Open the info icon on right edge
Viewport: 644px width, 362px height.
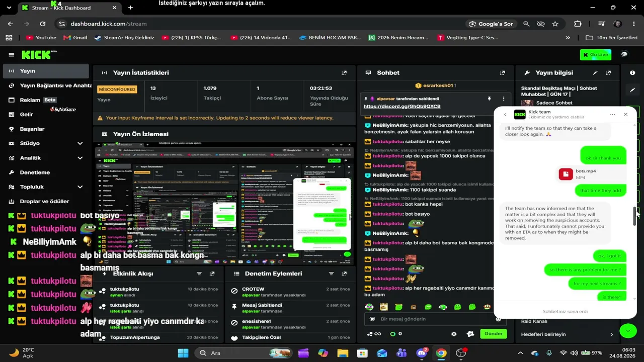(x=632, y=73)
